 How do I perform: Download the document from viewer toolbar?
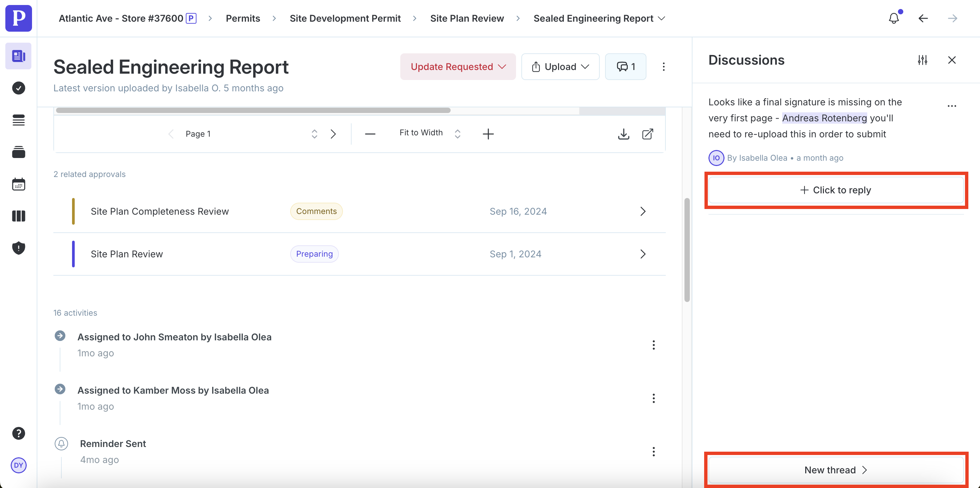(623, 134)
